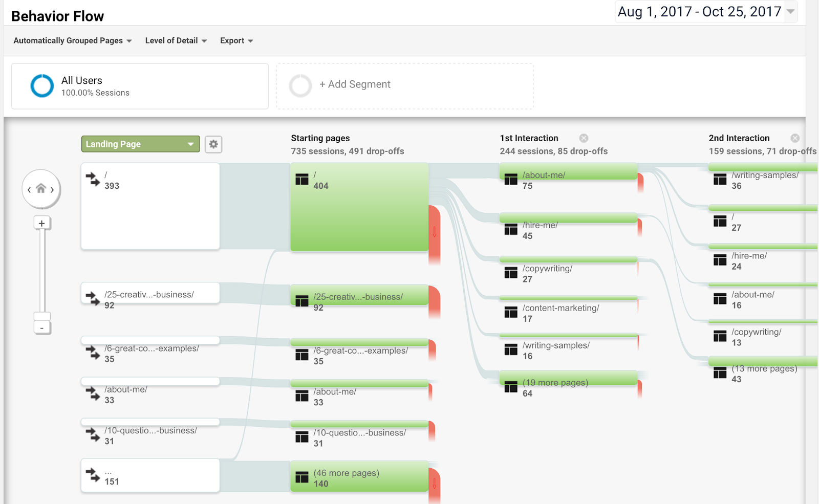Click the /about-me/ node icon in 1st Interaction
Viewport: 819px width, 504px height.
click(511, 180)
